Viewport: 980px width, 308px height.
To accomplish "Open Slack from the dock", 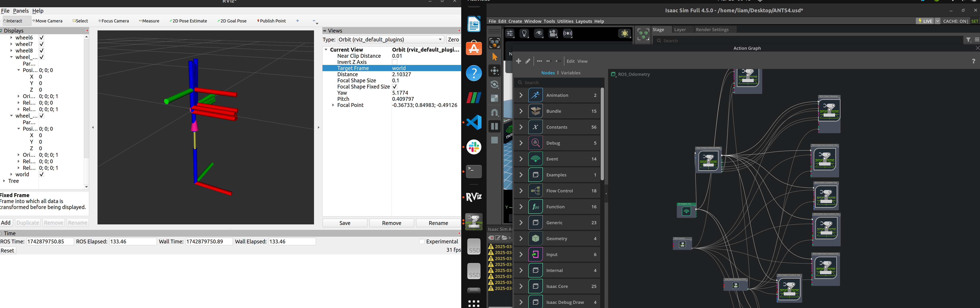I will tap(474, 147).
